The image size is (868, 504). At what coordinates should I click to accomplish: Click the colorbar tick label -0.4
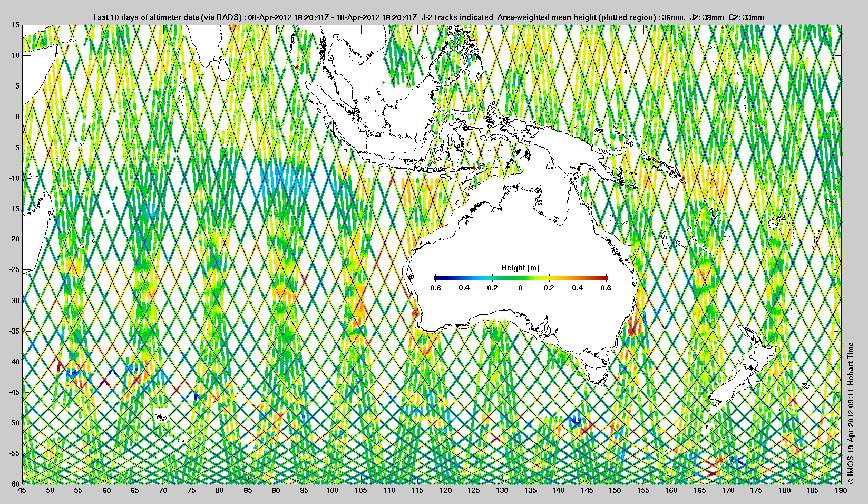point(463,288)
